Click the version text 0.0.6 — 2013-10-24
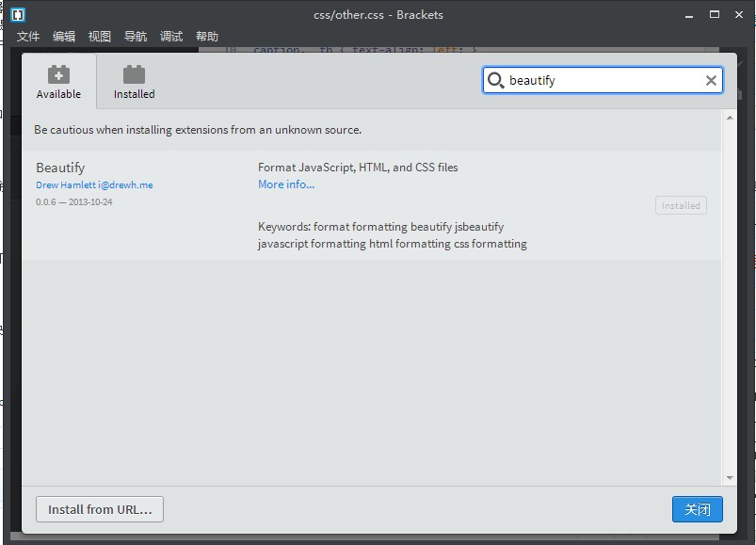The width and height of the screenshot is (756, 545). pyautogui.click(x=73, y=202)
